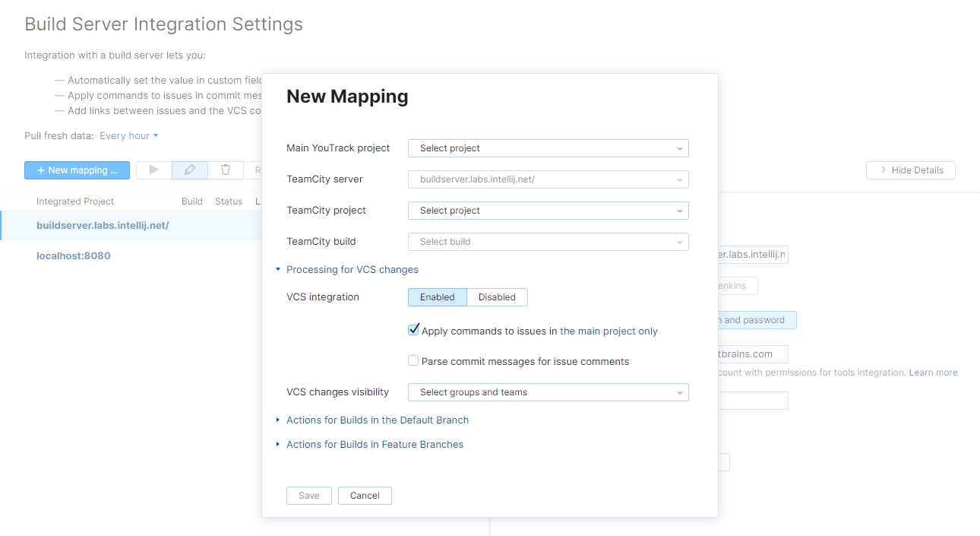Image resolution: width=980 pixels, height=536 pixels.
Task: Click the Delete trash icon
Action: [226, 170]
